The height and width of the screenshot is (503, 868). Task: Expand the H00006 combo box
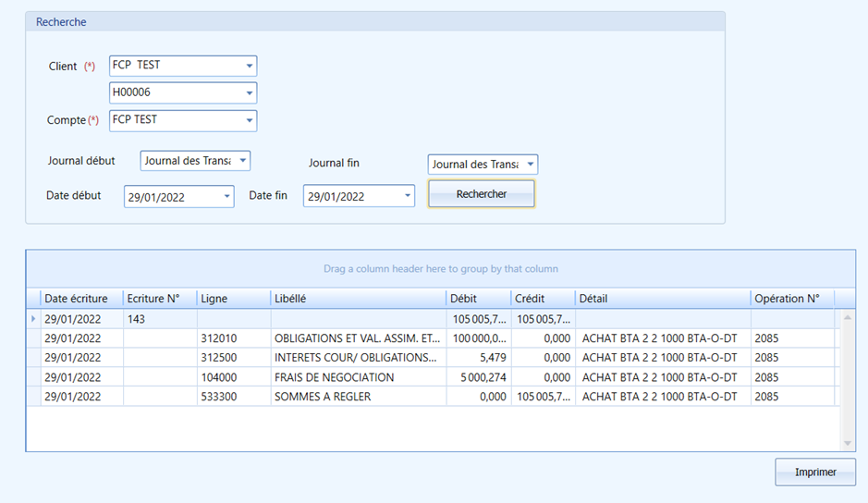click(249, 92)
